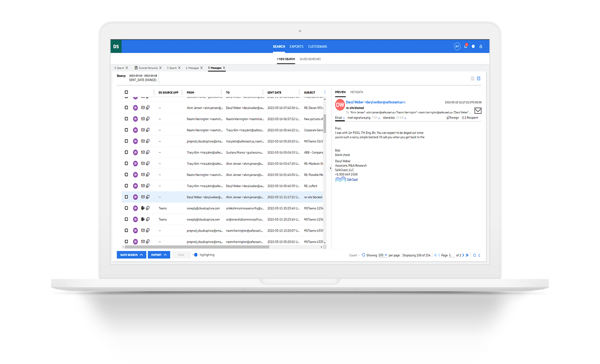Image resolution: width=600 pixels, height=364 pixels.
Task: Go to the next page
Action: 463,255
